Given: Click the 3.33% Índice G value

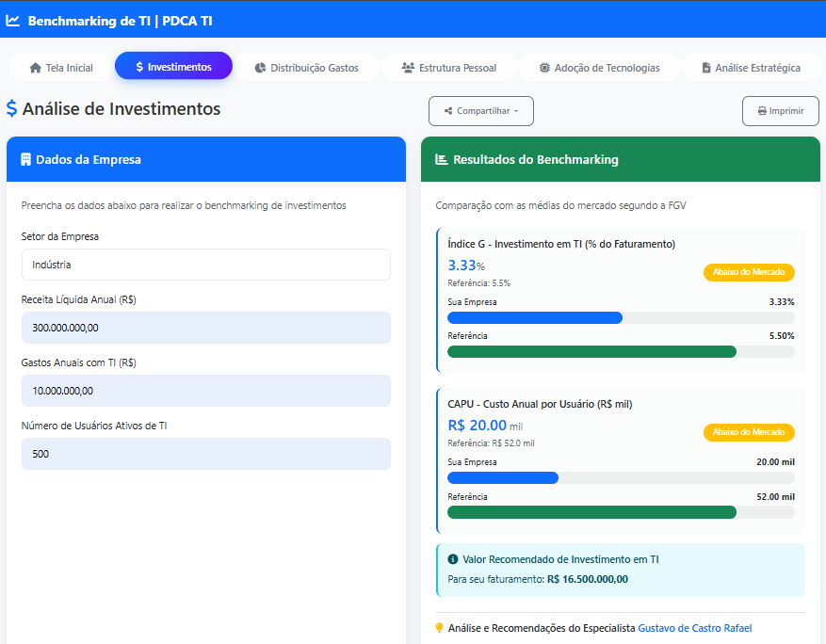Looking at the screenshot, I should point(466,265).
